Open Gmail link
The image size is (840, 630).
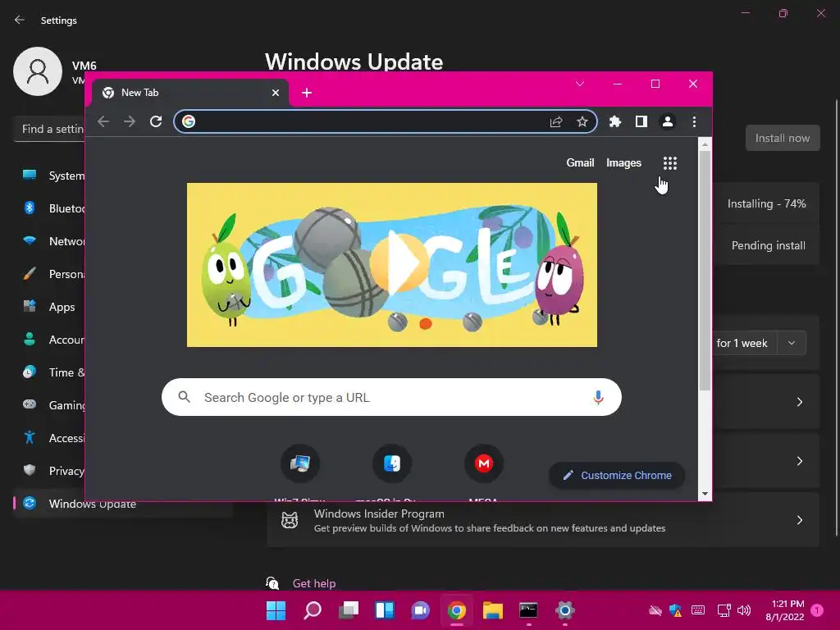[x=580, y=163]
